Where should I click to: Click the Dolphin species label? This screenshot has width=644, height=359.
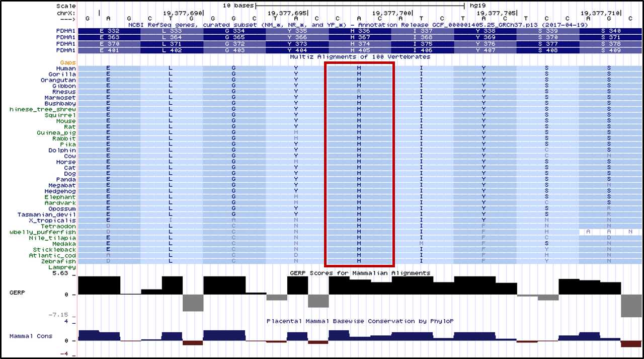click(62, 151)
